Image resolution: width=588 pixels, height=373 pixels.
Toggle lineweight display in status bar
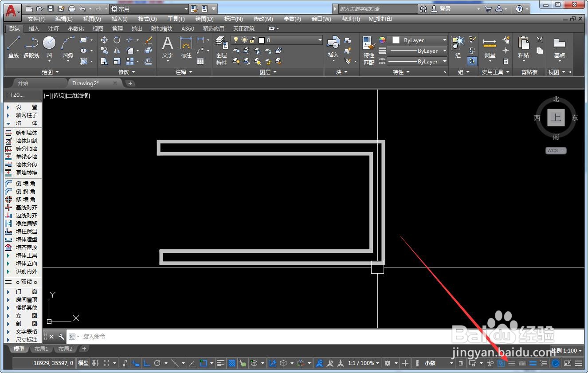point(221,363)
